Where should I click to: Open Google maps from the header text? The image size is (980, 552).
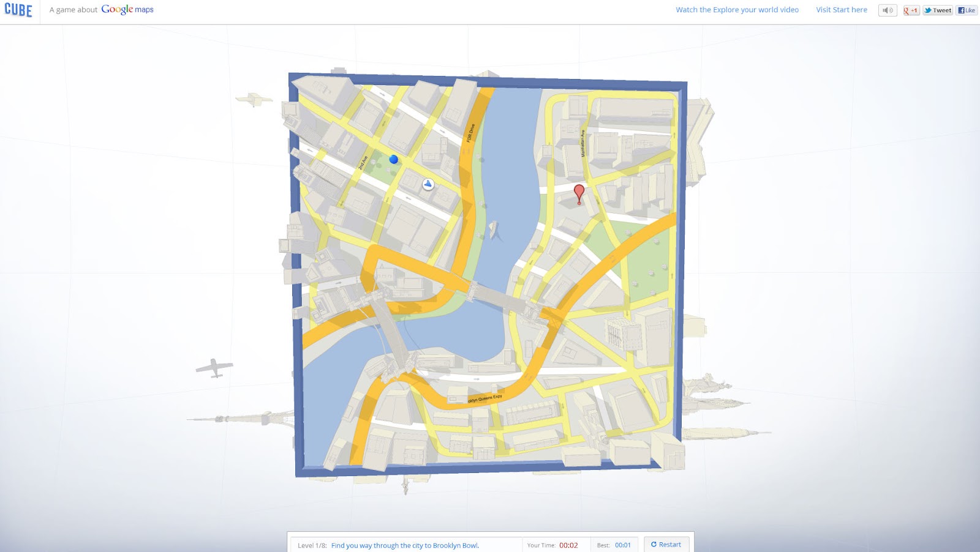pos(127,10)
